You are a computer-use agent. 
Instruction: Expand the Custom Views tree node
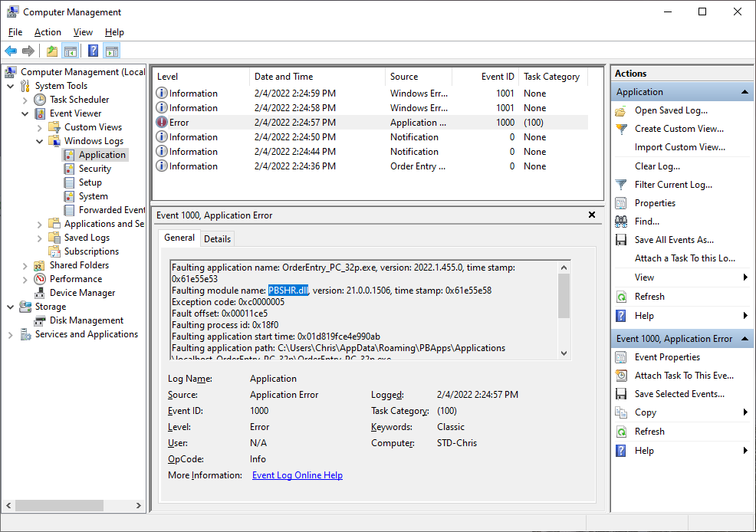click(40, 127)
